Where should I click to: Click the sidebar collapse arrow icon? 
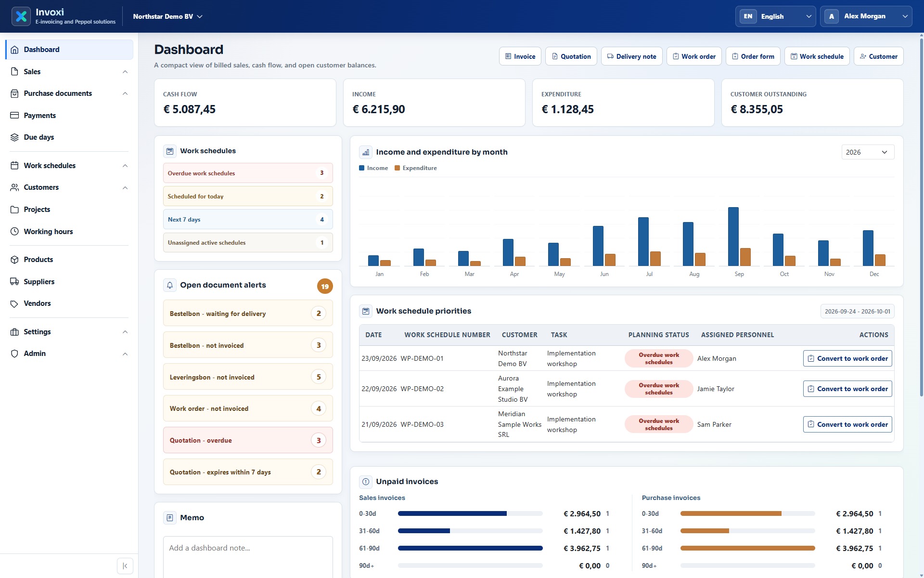125,566
